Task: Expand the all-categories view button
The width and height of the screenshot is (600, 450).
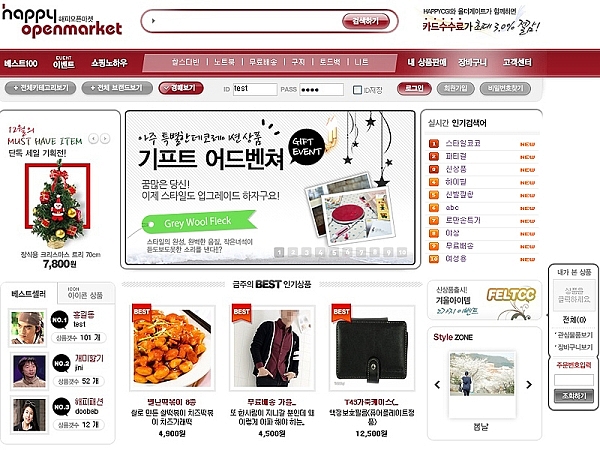Action: pos(41,88)
